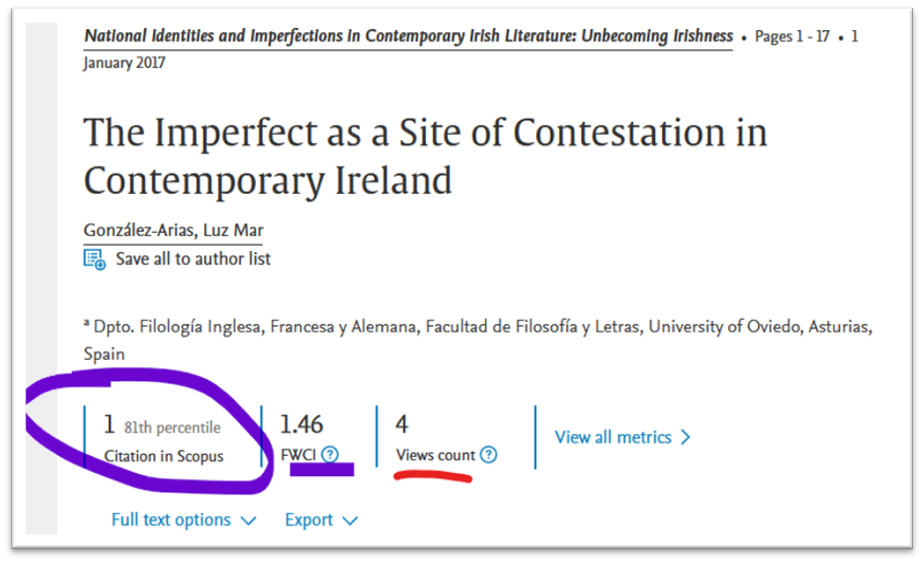
Task: Click the Views count help icon
Action: 488,455
